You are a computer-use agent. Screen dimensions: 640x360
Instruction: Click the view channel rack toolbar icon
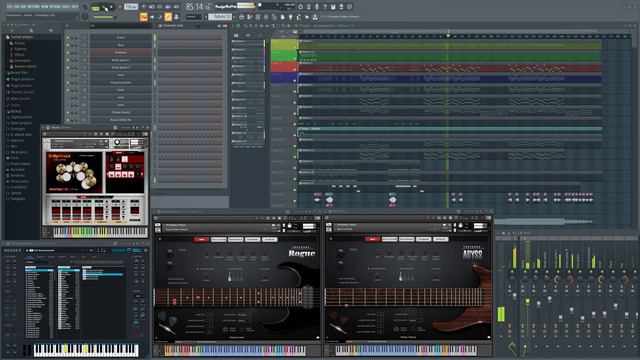point(258,17)
